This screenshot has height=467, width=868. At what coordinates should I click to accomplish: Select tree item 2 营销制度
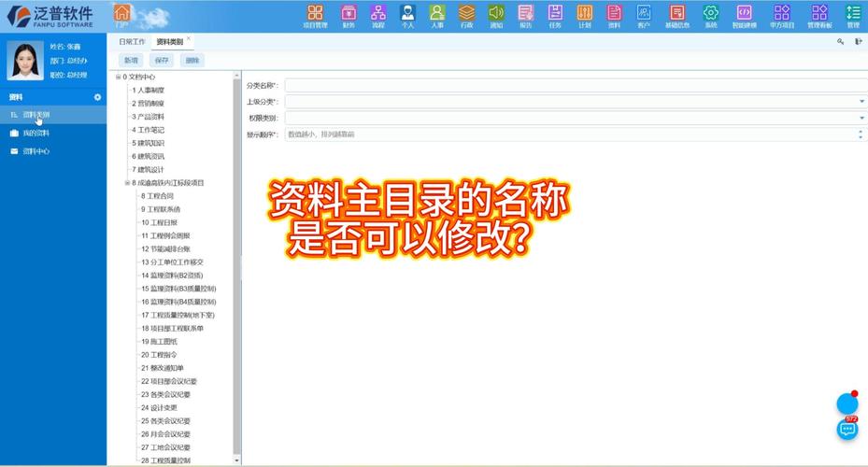click(x=148, y=104)
